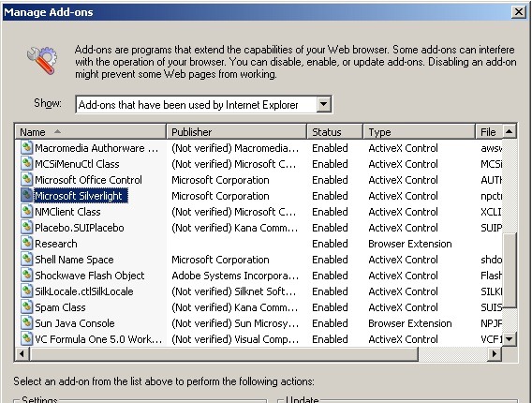The image size is (532, 403).
Task: Sort add-ons by Status column
Action: 334,132
